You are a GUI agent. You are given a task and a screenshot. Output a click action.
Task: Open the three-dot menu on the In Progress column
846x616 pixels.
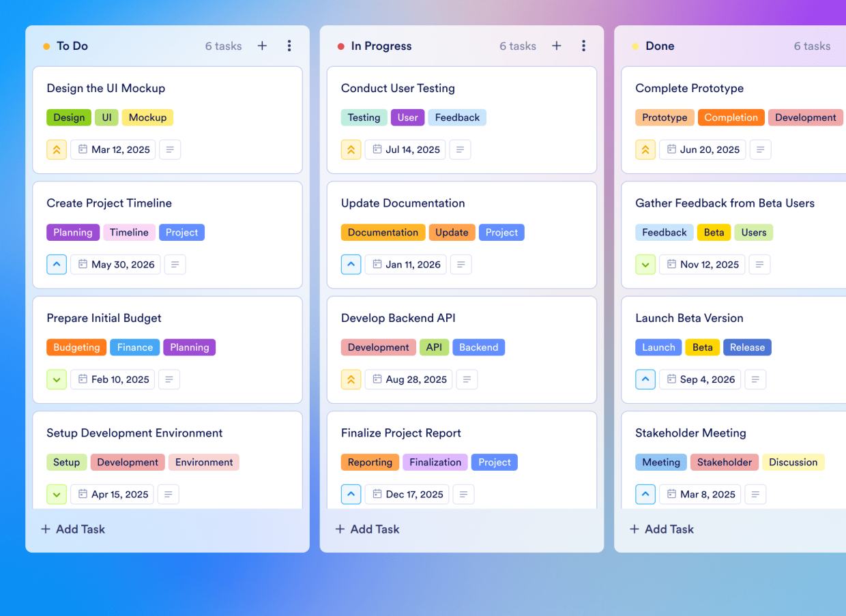coord(584,46)
